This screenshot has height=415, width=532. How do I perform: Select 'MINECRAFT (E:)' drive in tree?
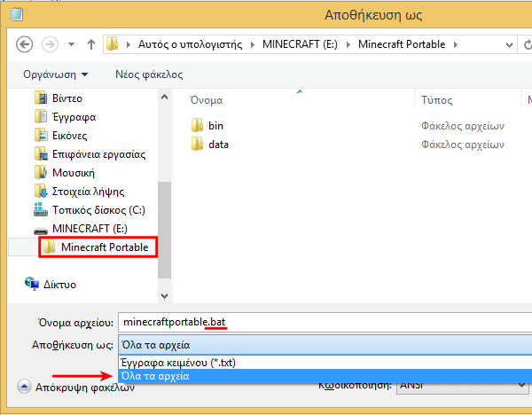coord(90,229)
